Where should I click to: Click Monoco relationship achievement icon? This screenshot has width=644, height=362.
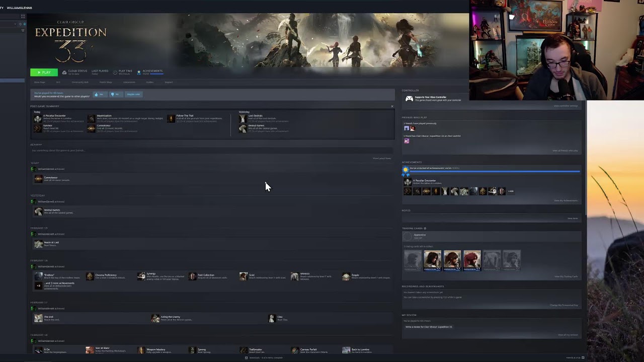click(294, 277)
